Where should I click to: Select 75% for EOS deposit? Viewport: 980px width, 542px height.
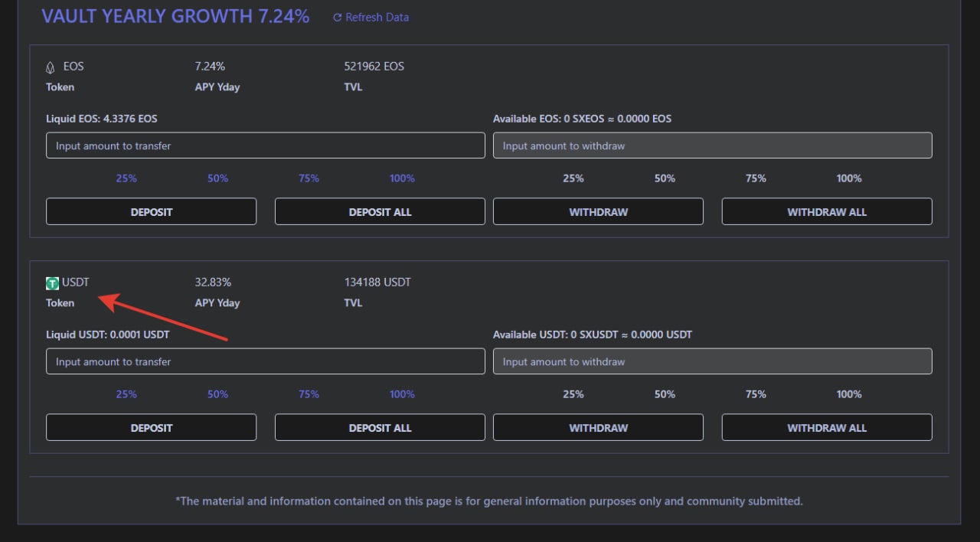coord(309,178)
